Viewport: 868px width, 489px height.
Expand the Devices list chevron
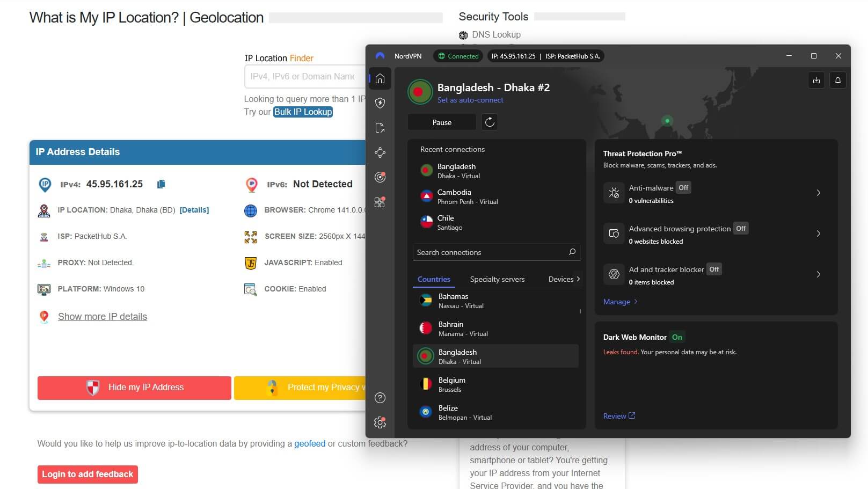[578, 279]
